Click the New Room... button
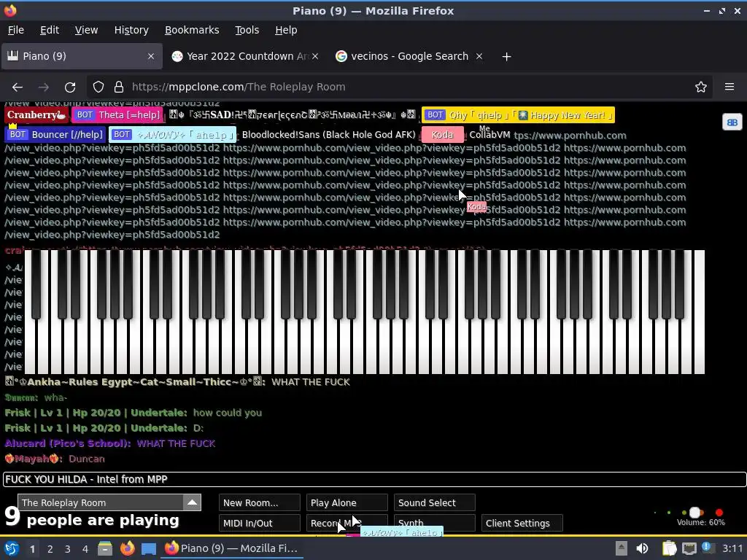This screenshot has height=560, width=747. click(260, 503)
